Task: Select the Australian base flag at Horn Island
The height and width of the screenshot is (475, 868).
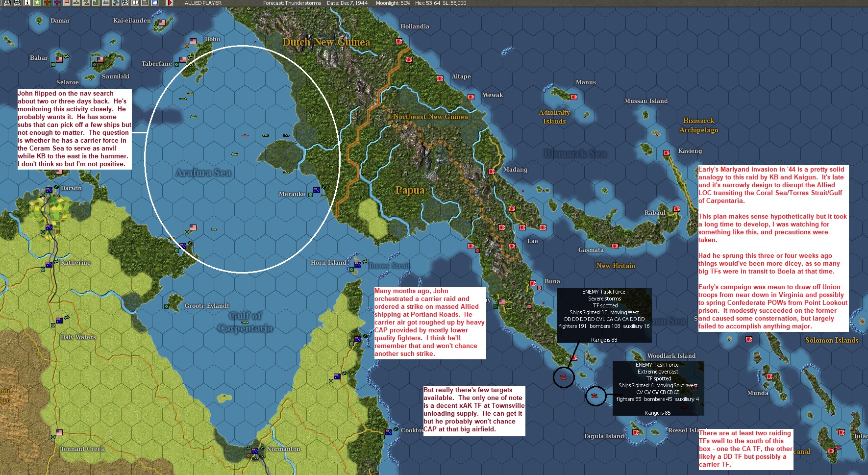Action: (x=358, y=265)
